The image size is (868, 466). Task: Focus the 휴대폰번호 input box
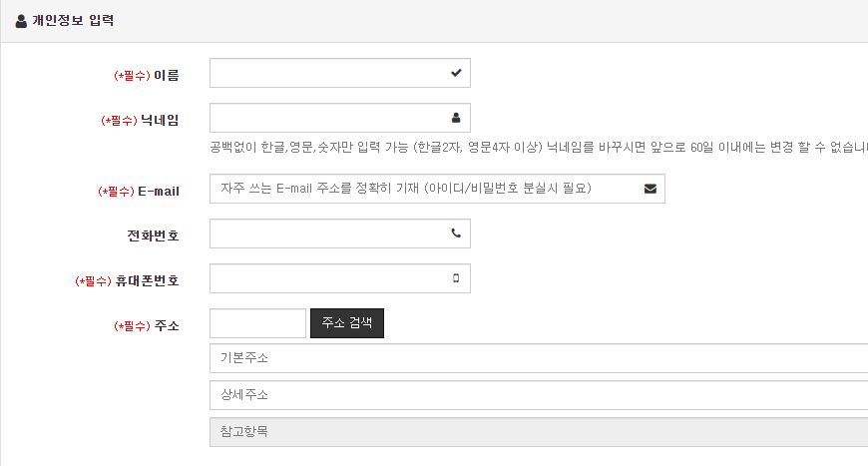tap(327, 278)
